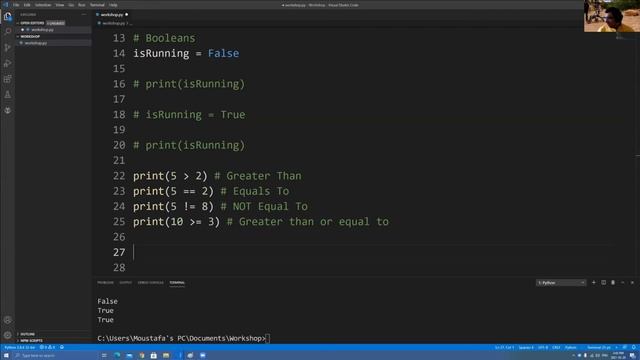Open the Go menu
The image size is (640, 360).
pyautogui.click(x=71, y=5)
